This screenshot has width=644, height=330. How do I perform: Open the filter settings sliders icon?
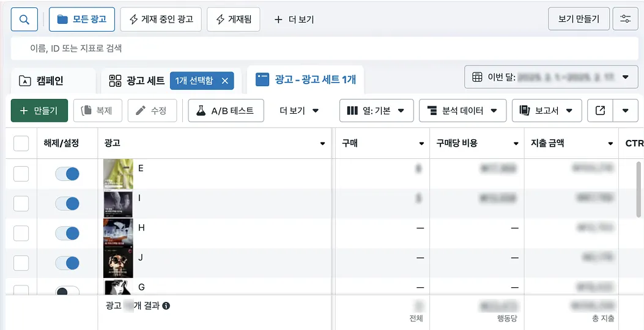625,19
